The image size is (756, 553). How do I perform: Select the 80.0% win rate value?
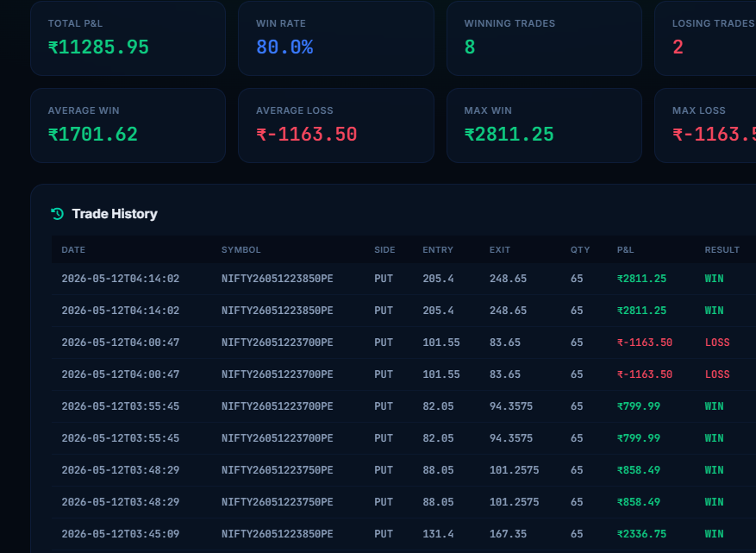pyautogui.click(x=284, y=47)
